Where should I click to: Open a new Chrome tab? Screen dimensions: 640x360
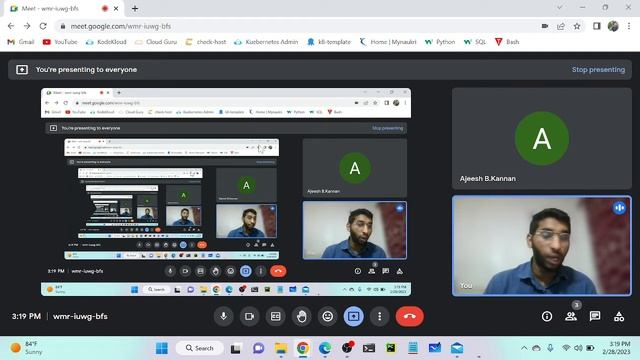[135, 8]
